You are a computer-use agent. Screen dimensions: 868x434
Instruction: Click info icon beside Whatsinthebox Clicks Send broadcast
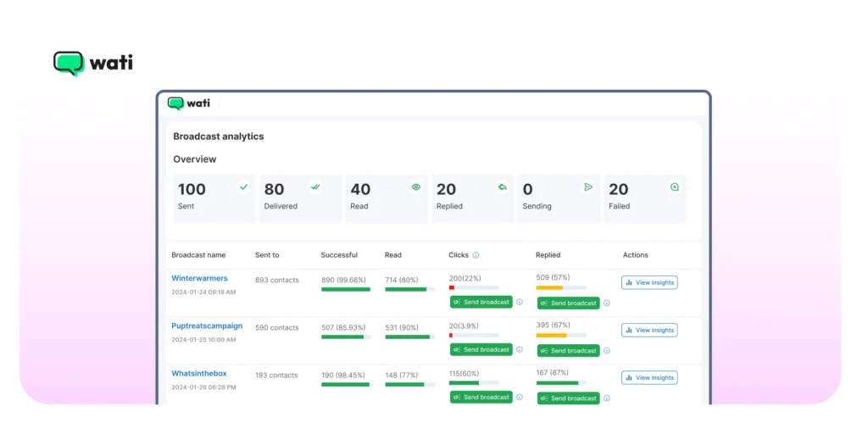(x=520, y=398)
